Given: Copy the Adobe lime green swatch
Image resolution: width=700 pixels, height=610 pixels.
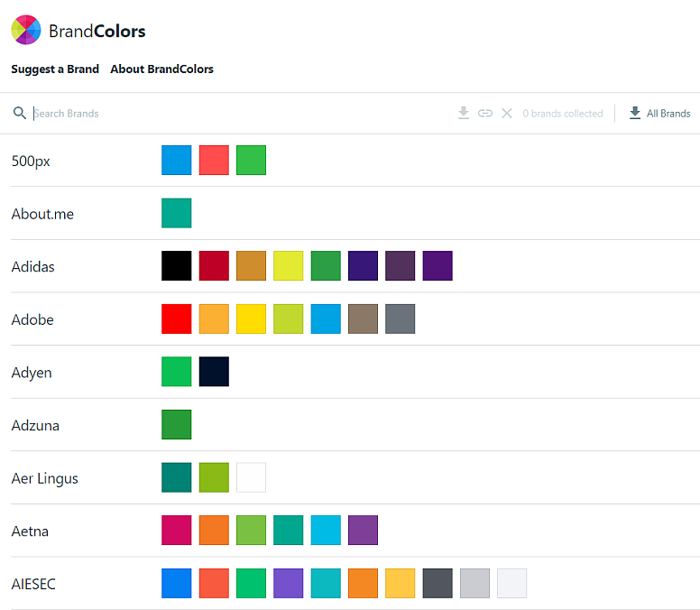Looking at the screenshot, I should 289,319.
